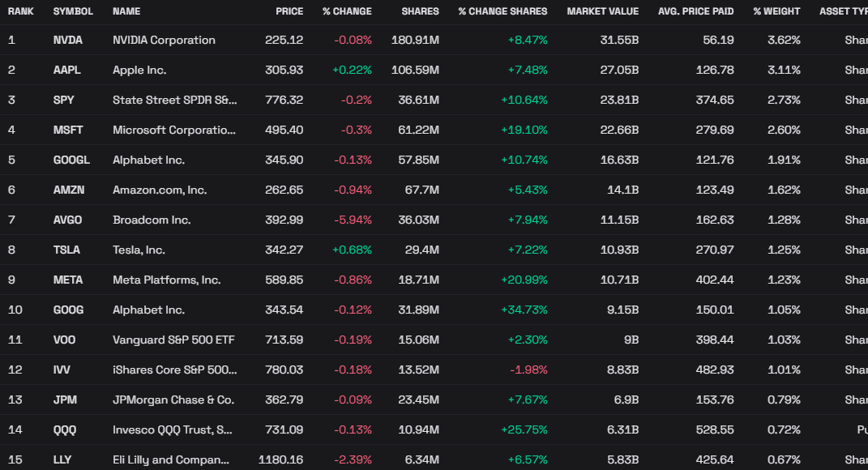Image resolution: width=868 pixels, height=470 pixels.
Task: Select NVDA average price paid 56.19
Action: pos(719,40)
